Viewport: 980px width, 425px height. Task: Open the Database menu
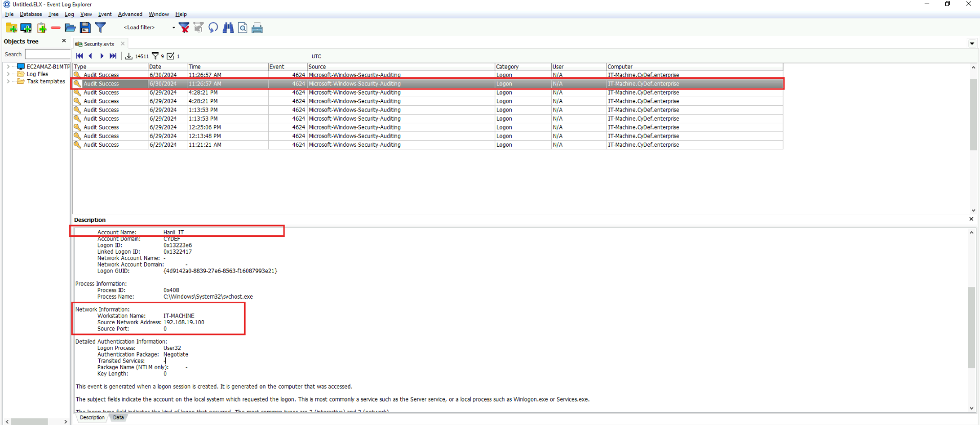[x=31, y=14]
